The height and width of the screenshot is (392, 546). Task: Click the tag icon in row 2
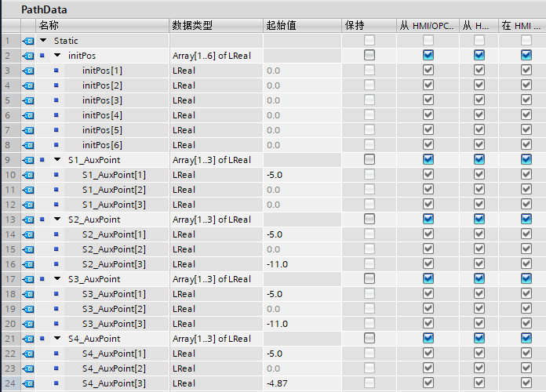point(28,56)
